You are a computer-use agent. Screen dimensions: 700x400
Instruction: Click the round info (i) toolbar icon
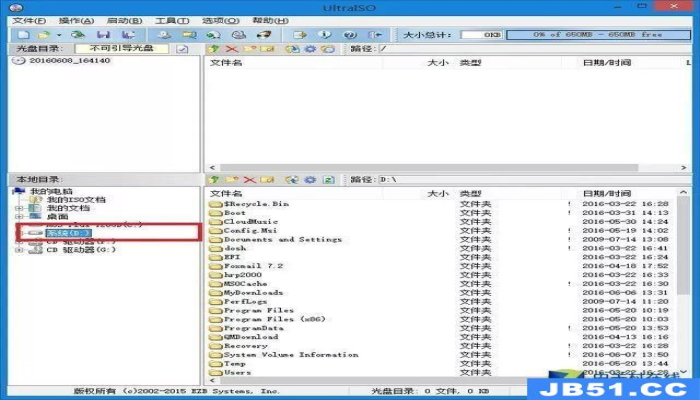325,34
